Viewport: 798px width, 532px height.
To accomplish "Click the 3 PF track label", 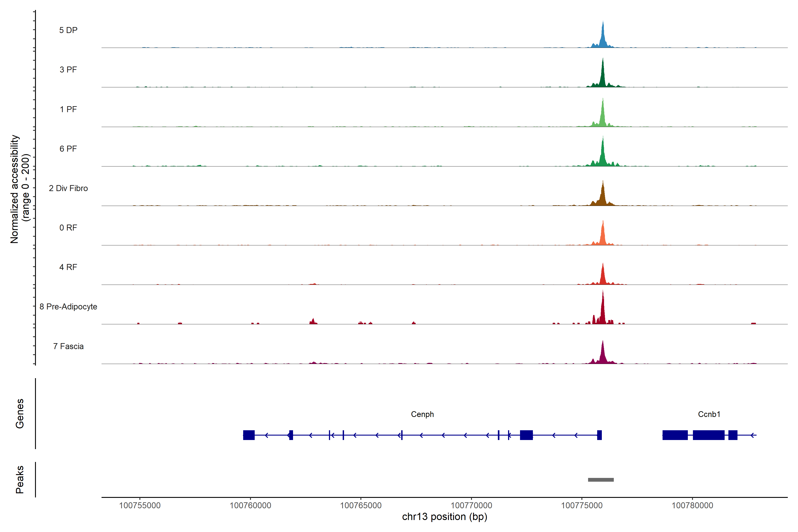I will click(x=68, y=70).
